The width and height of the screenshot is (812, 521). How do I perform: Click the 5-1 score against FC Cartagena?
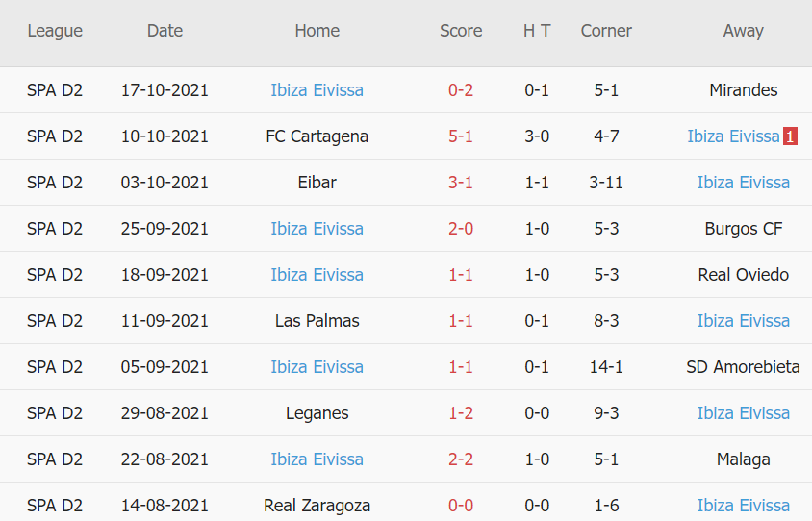point(461,136)
